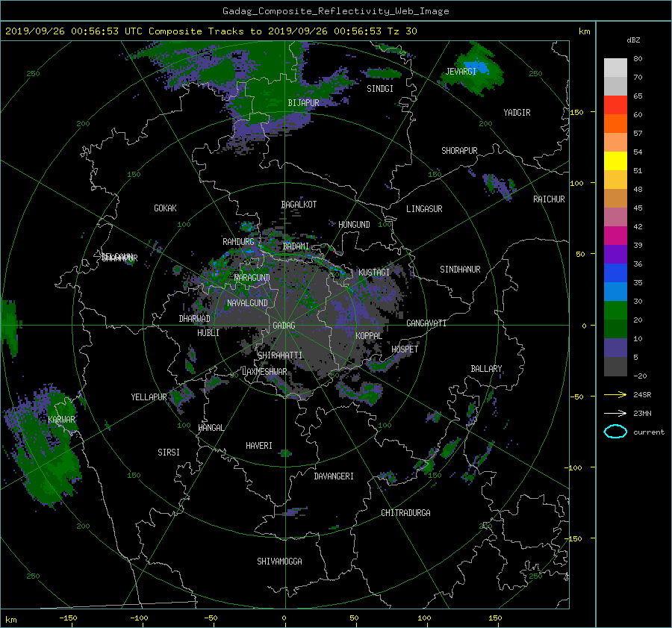This screenshot has width=672, height=628.
Task: Click the SINDGI city label
Action: (x=380, y=89)
